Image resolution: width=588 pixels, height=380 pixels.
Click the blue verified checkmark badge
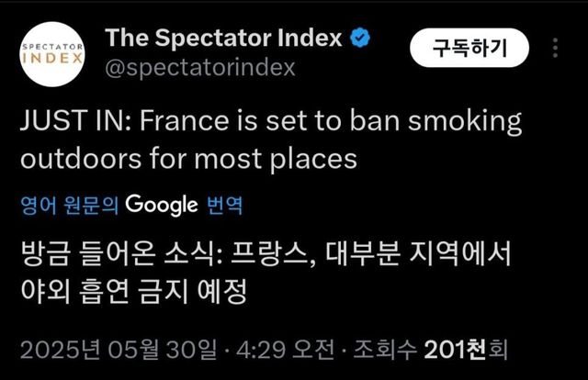362,39
